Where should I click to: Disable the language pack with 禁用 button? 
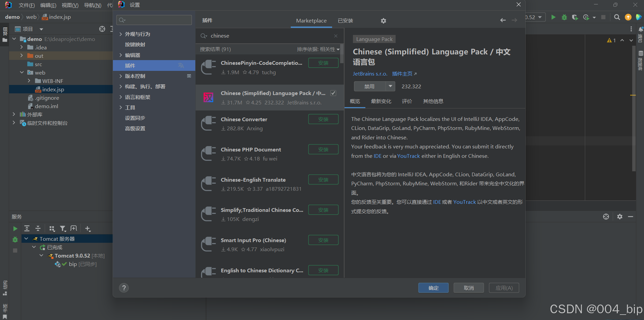click(369, 86)
